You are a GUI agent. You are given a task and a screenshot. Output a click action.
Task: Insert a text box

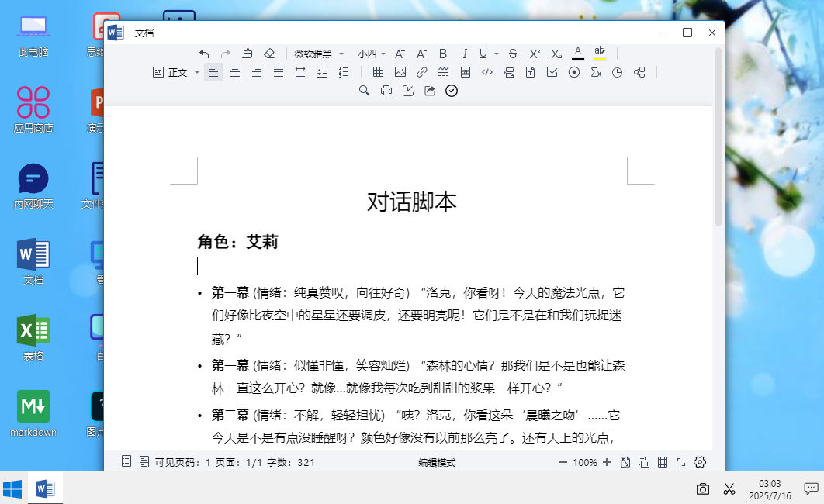tap(465, 72)
